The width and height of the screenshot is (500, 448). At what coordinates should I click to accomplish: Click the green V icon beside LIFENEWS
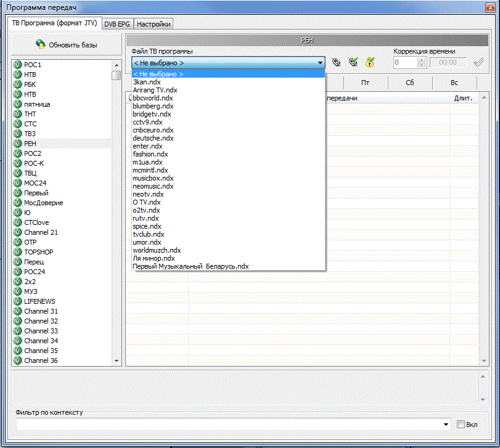pos(17,301)
